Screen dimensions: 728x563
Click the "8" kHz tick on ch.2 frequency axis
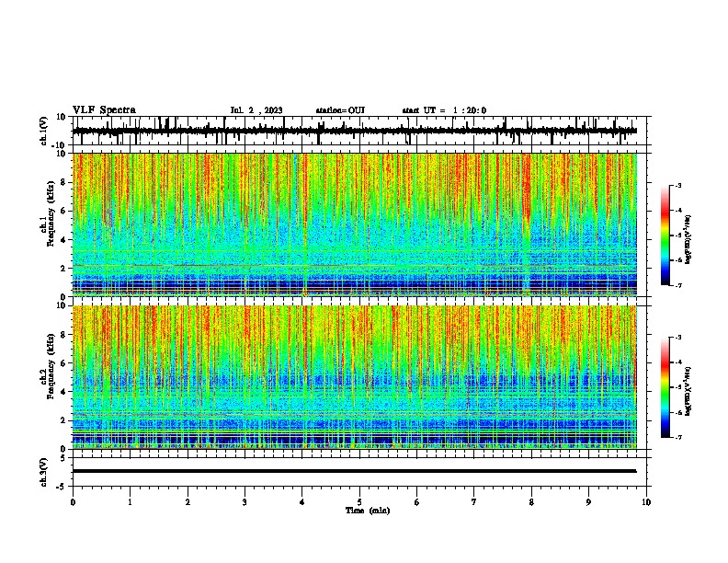click(x=64, y=335)
